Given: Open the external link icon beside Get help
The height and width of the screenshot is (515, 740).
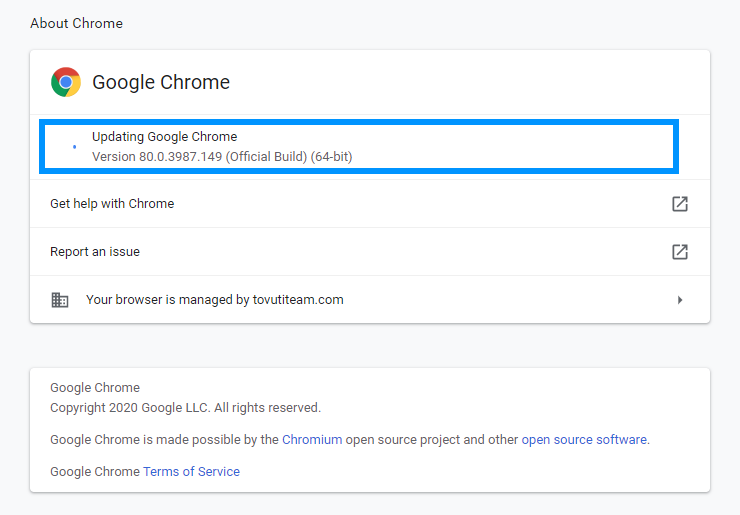Looking at the screenshot, I should pos(679,204).
